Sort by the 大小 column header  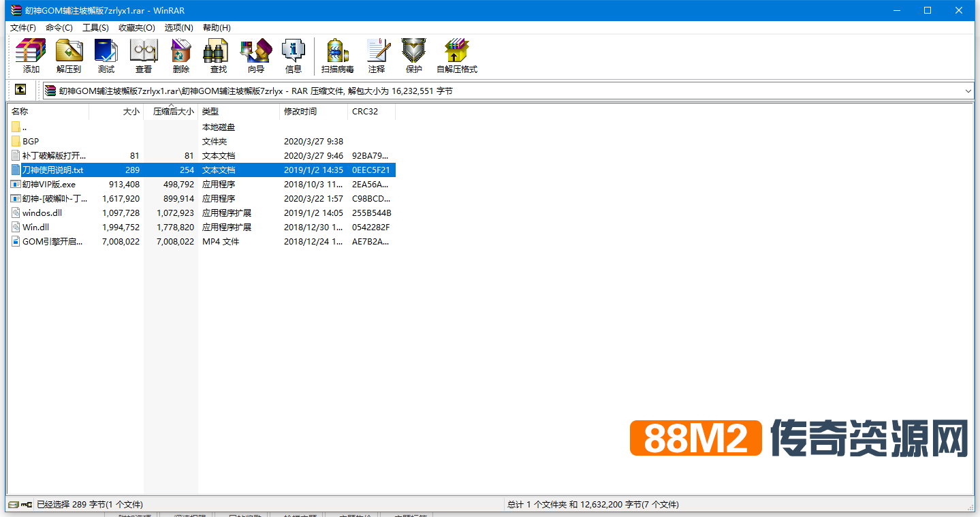point(116,112)
